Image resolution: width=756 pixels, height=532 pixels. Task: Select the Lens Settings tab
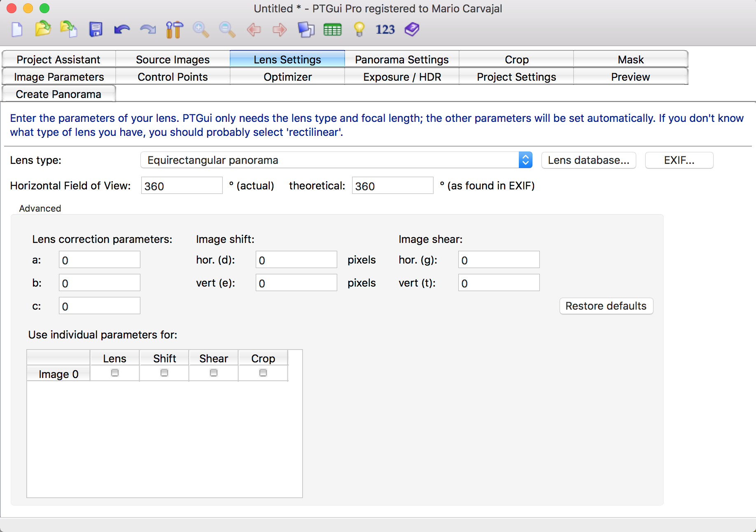(x=287, y=59)
